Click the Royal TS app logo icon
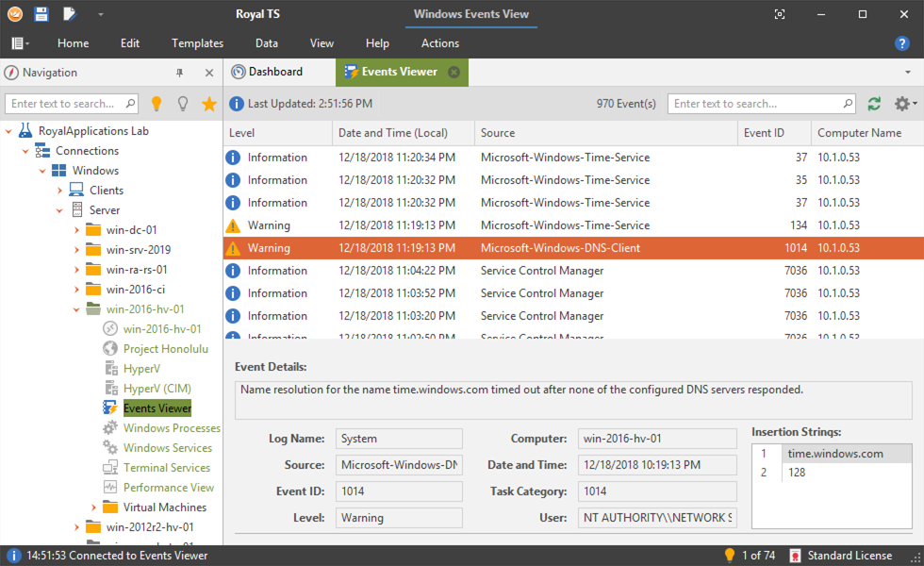Viewport: 924px width, 566px height. point(15,14)
